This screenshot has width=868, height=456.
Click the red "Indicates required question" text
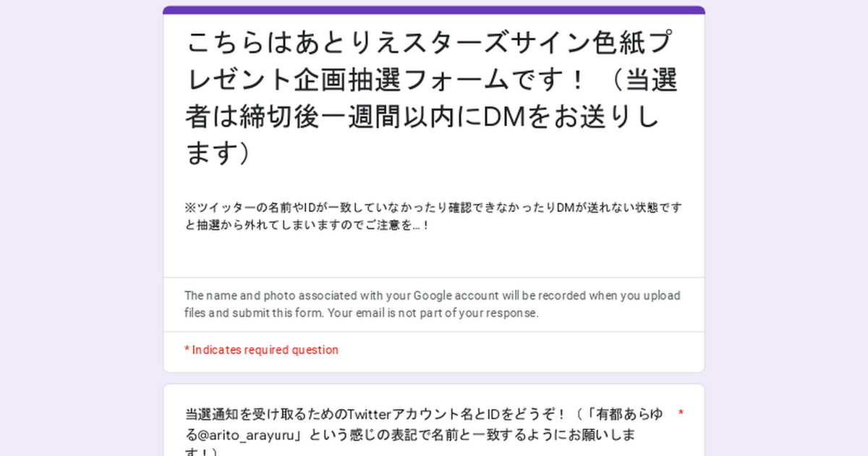pos(261,350)
